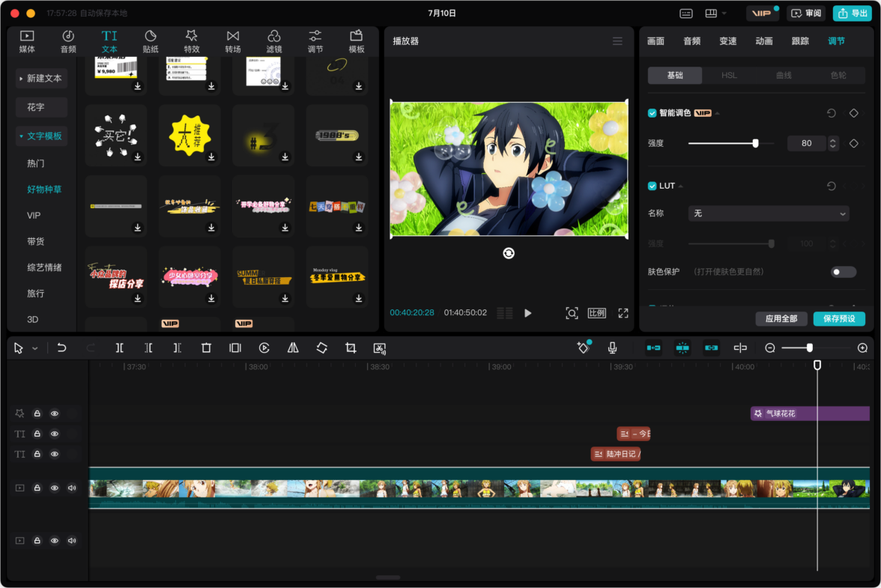Play the video preview

[x=527, y=313]
